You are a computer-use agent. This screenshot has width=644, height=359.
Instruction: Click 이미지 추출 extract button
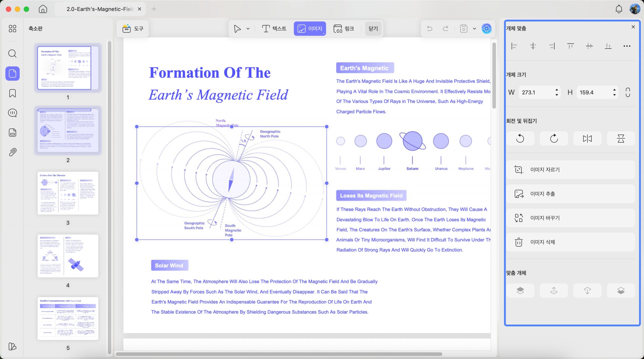(571, 194)
